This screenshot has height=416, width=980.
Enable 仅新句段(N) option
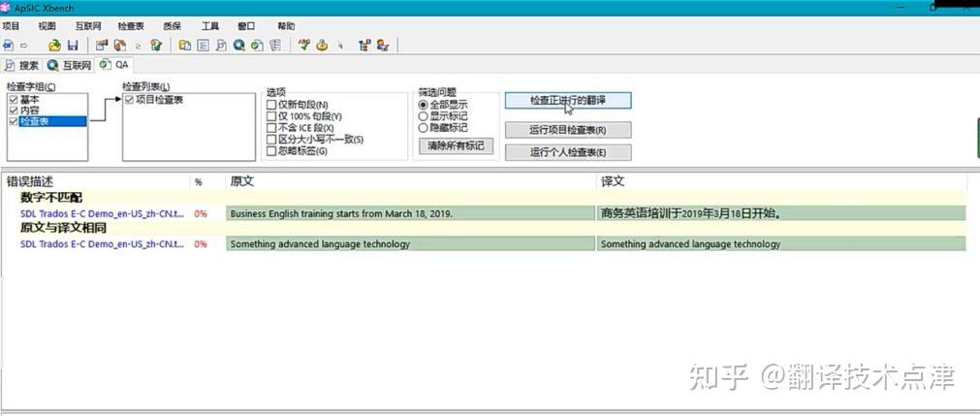pos(271,105)
